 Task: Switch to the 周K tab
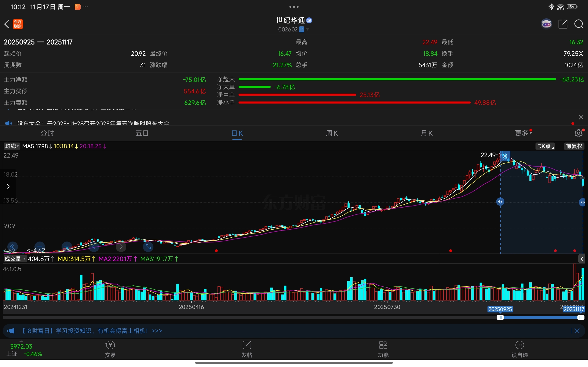pyautogui.click(x=332, y=133)
